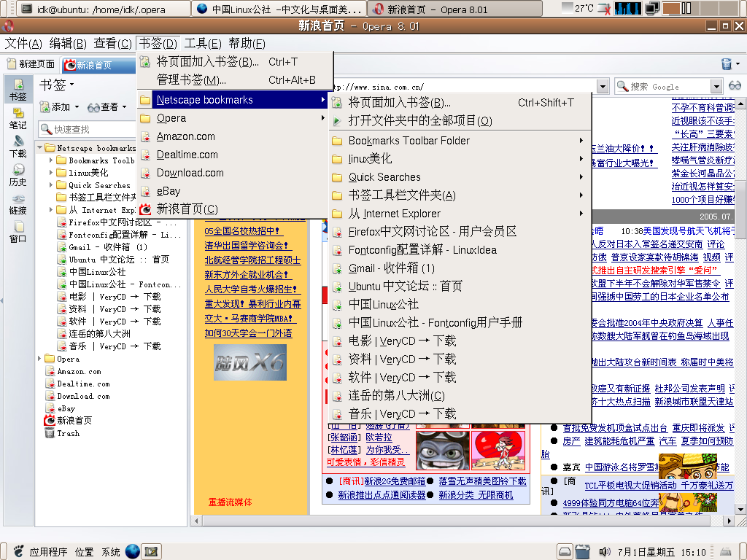
Task: Expand the Bookmarks Toolbar folder in the tree
Action: click(52, 160)
